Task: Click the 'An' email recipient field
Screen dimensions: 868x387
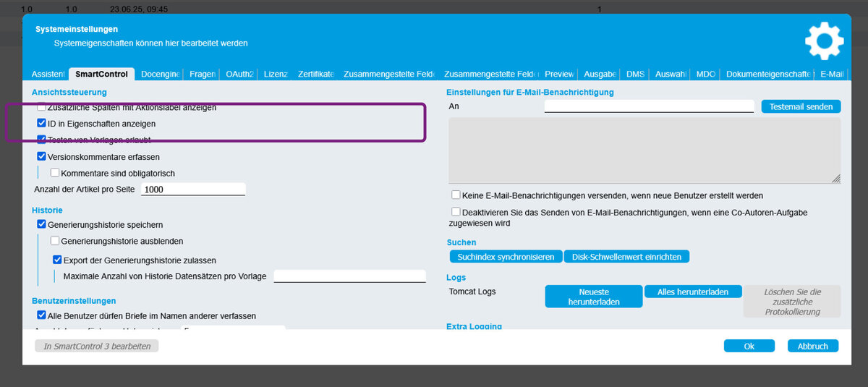Action: (x=649, y=106)
